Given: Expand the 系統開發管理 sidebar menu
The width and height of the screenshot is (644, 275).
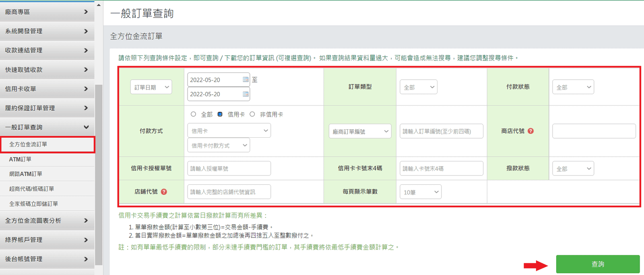Looking at the screenshot, I should (47, 31).
